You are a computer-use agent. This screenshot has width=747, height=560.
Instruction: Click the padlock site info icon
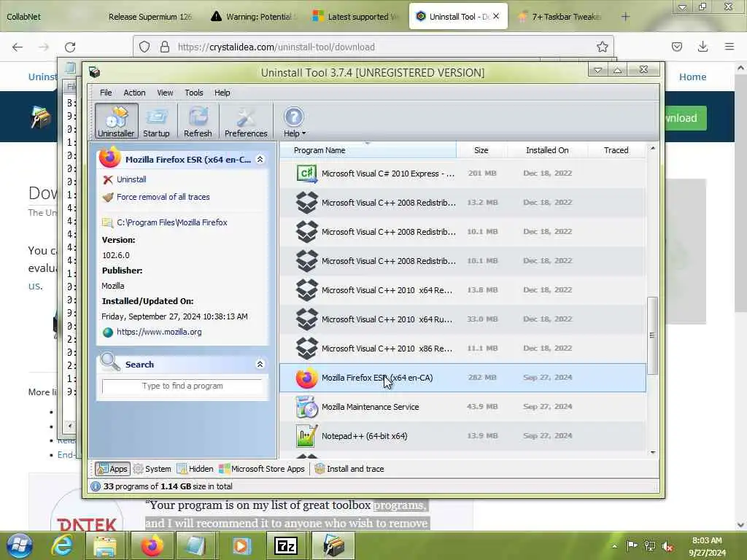click(165, 47)
